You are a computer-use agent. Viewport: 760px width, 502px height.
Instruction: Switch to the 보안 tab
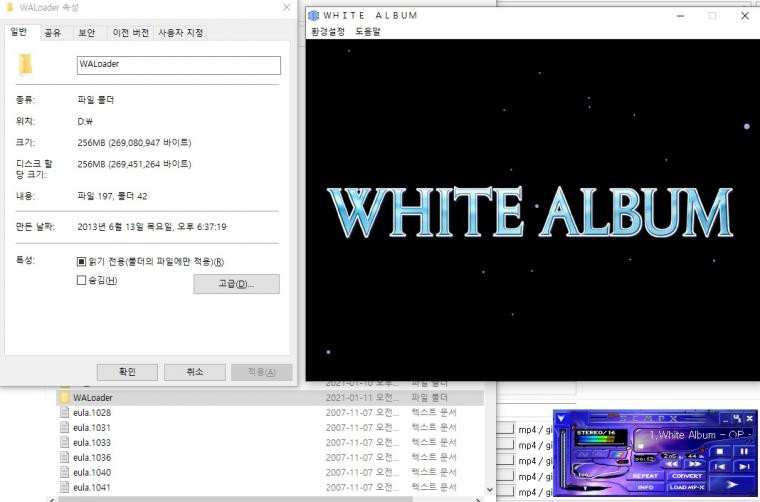point(87,32)
